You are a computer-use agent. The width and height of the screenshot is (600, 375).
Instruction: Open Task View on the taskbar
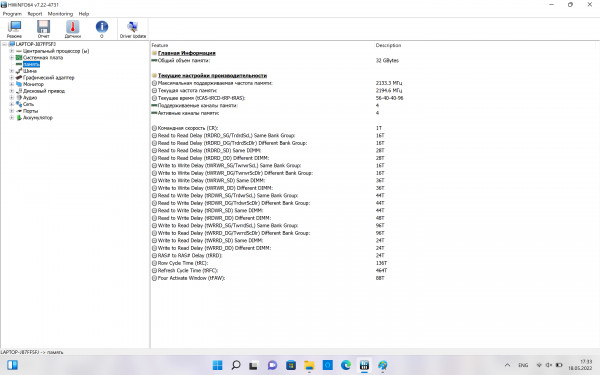click(254, 365)
